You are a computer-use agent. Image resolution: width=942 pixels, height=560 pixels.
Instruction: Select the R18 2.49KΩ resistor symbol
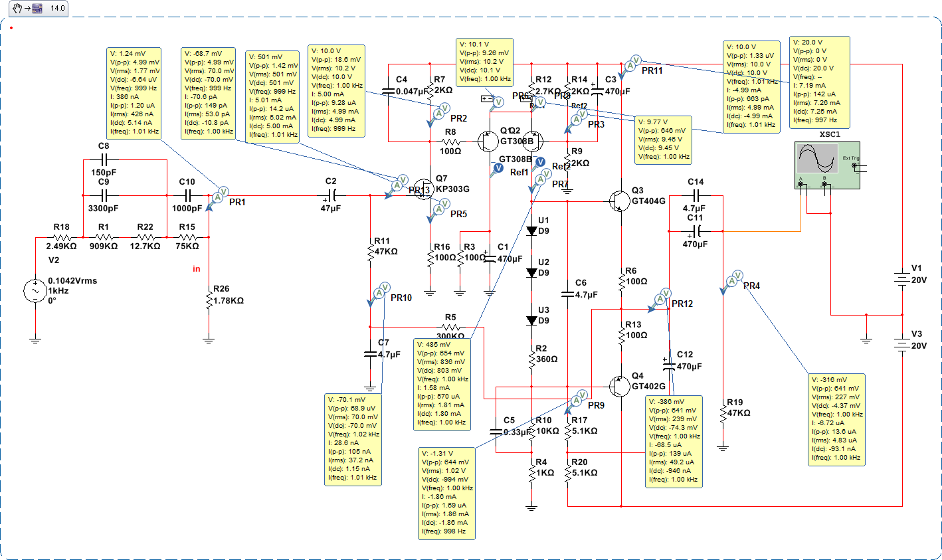pyautogui.click(x=62, y=237)
